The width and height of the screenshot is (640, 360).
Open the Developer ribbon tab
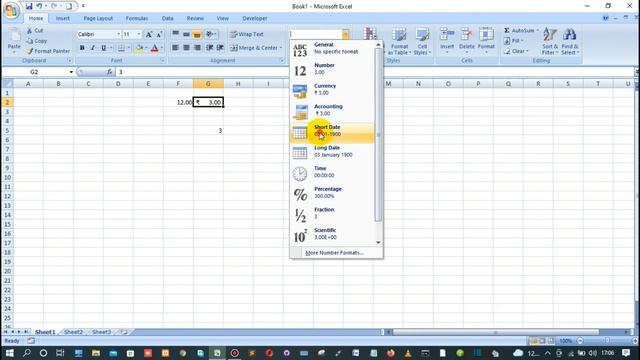(255, 18)
